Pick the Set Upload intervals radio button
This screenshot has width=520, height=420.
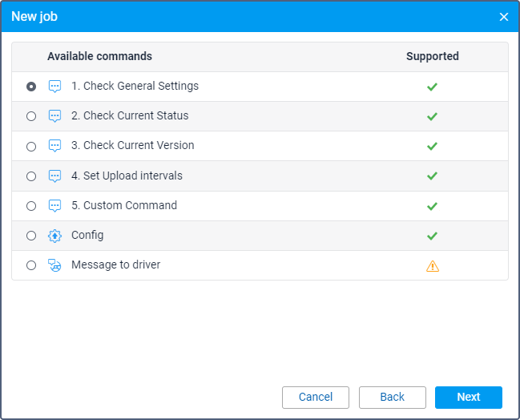tap(31, 176)
